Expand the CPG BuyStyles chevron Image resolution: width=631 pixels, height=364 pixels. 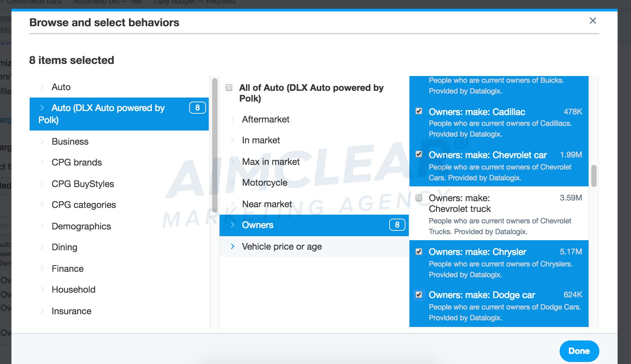click(42, 184)
